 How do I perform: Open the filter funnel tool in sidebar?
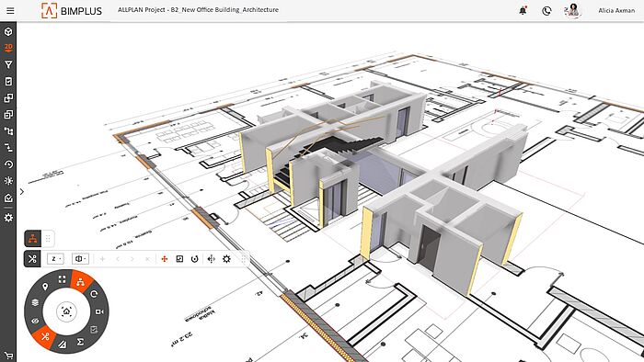coord(8,65)
